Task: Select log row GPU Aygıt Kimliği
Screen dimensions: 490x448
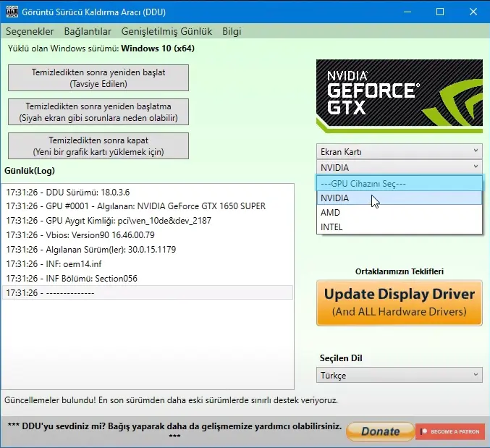Action: click(x=148, y=221)
